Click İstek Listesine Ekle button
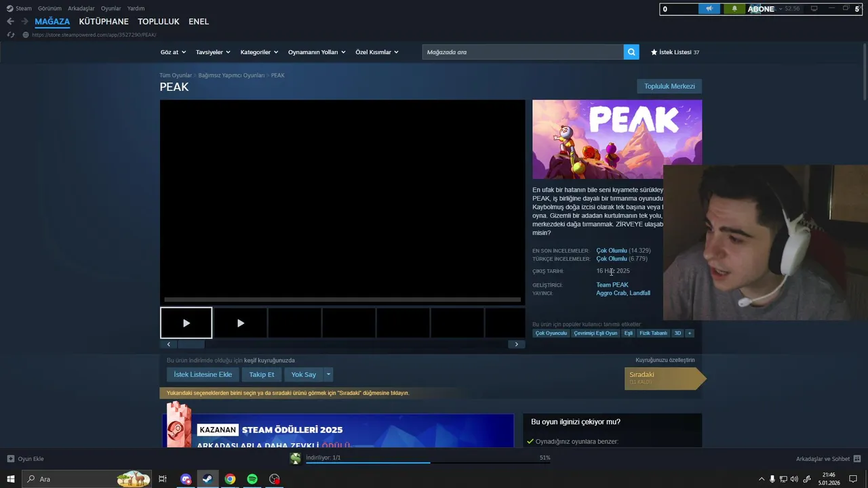868x488 pixels. pos(203,374)
